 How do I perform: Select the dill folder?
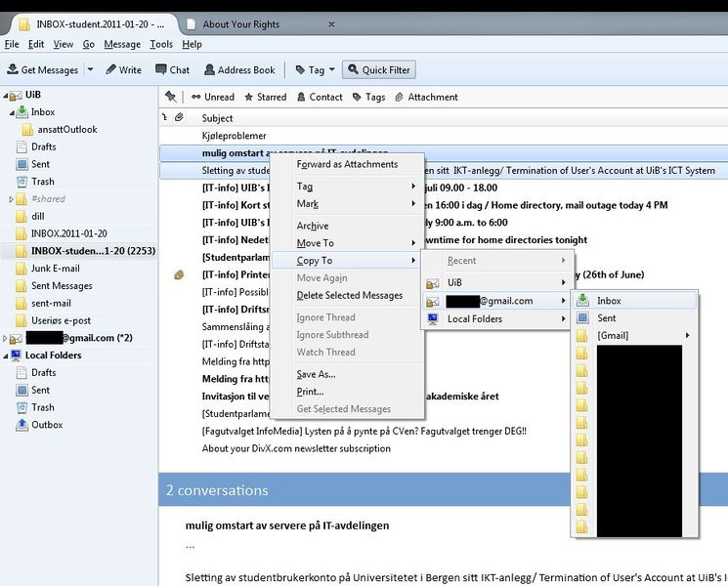coord(37,216)
